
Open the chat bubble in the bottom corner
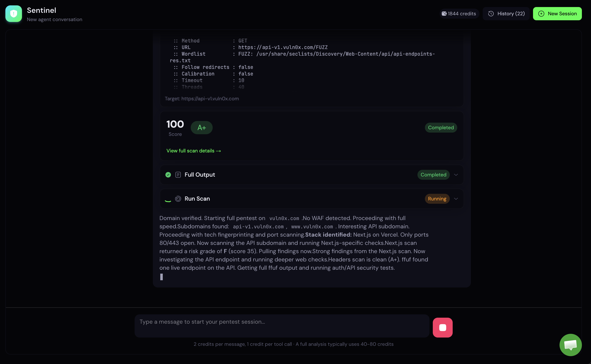coord(570,345)
